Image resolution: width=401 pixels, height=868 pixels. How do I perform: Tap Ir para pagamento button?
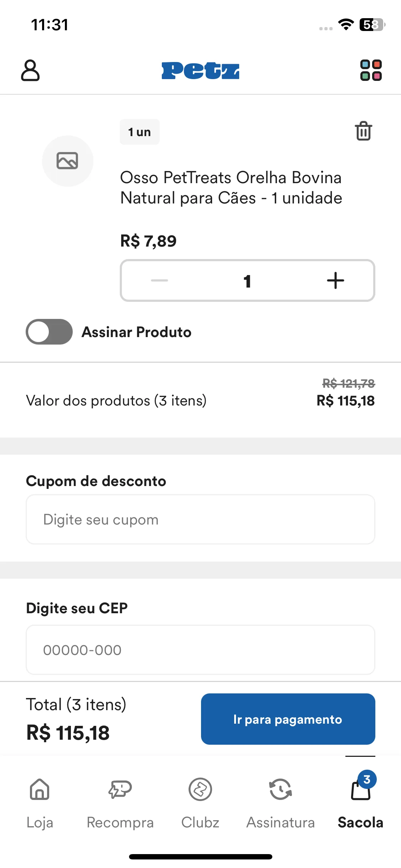tap(288, 719)
